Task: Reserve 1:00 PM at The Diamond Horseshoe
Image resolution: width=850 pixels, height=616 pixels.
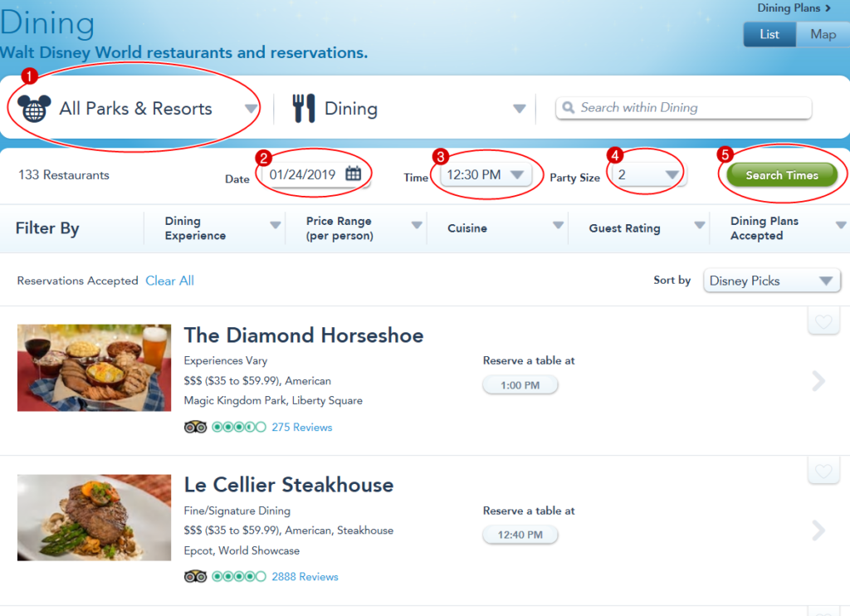Action: tap(520, 385)
